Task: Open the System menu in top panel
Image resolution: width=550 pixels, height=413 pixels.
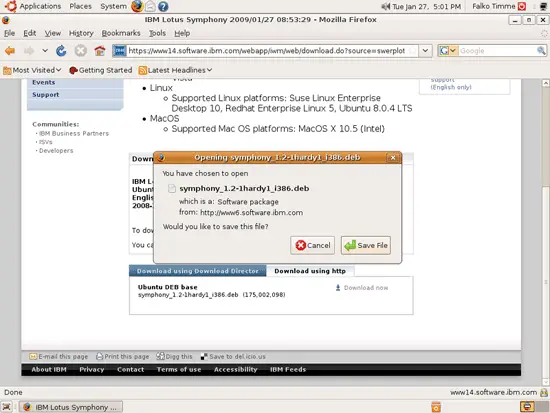Action: click(x=113, y=6)
